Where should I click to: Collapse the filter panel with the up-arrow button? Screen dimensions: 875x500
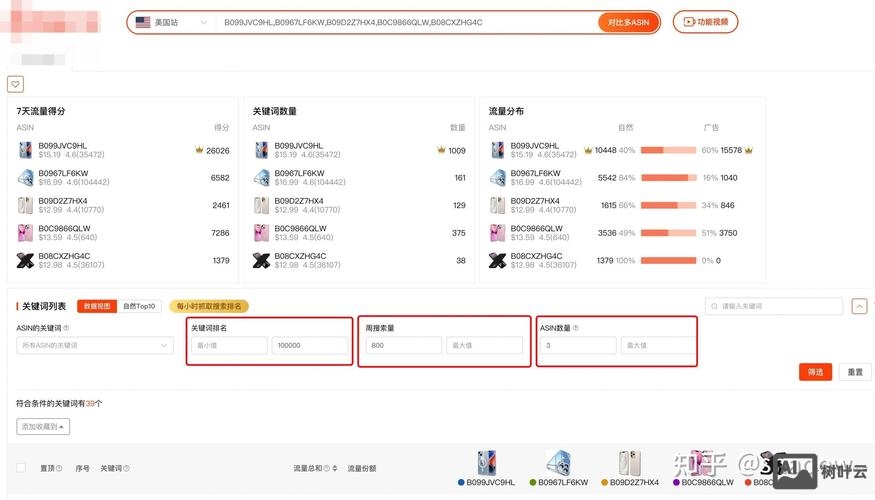point(859,306)
